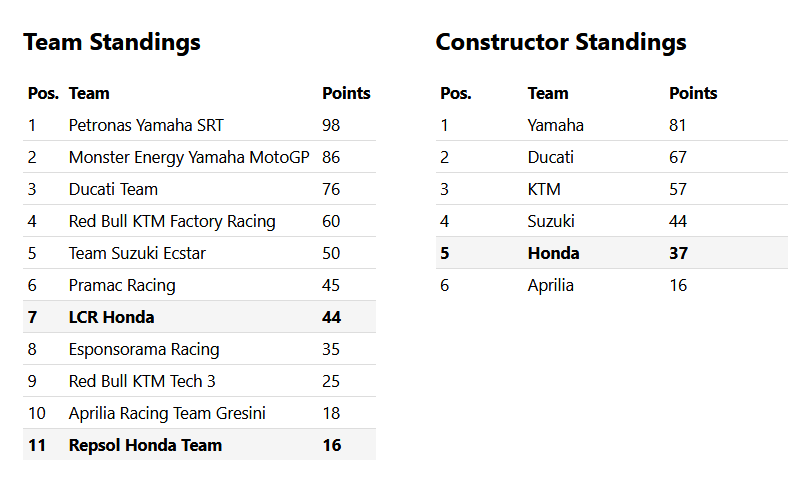Select the Team Suzuki Ecstar entry
Image resolution: width=804 pixels, height=489 pixels.
click(137, 253)
